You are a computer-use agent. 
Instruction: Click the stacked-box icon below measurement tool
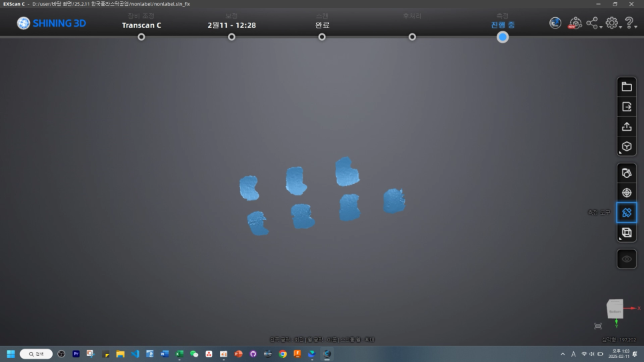click(x=627, y=233)
